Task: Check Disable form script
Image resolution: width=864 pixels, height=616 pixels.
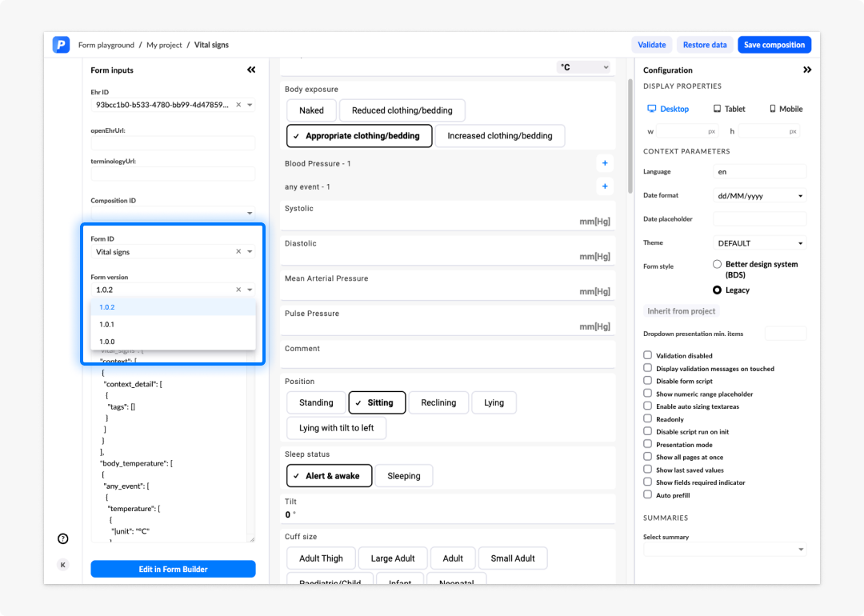Action: [x=647, y=381]
